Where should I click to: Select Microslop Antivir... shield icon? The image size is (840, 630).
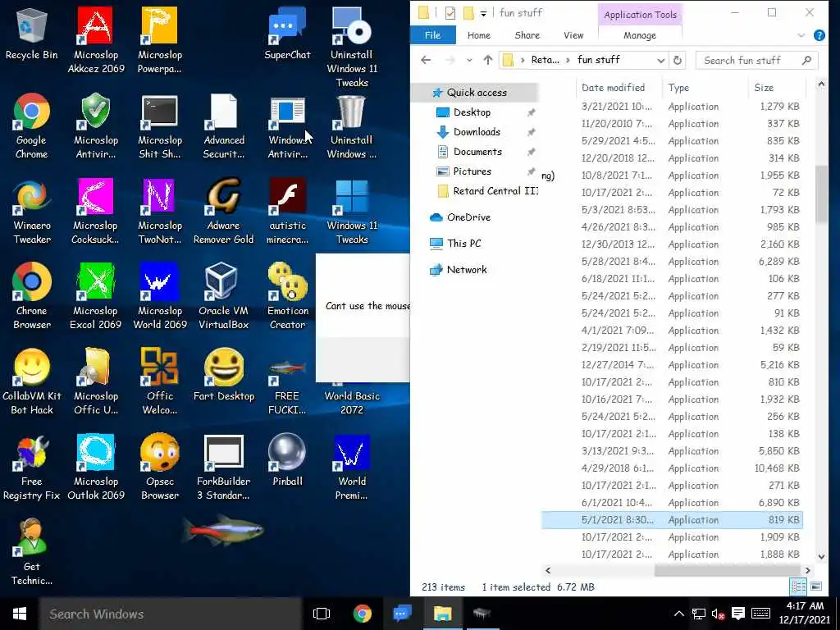click(x=96, y=126)
